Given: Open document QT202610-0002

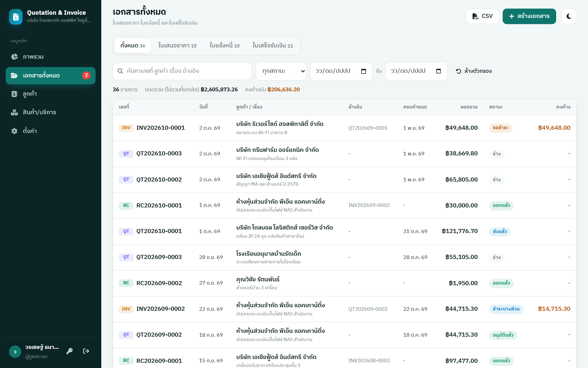Looking at the screenshot, I should pos(159,180).
